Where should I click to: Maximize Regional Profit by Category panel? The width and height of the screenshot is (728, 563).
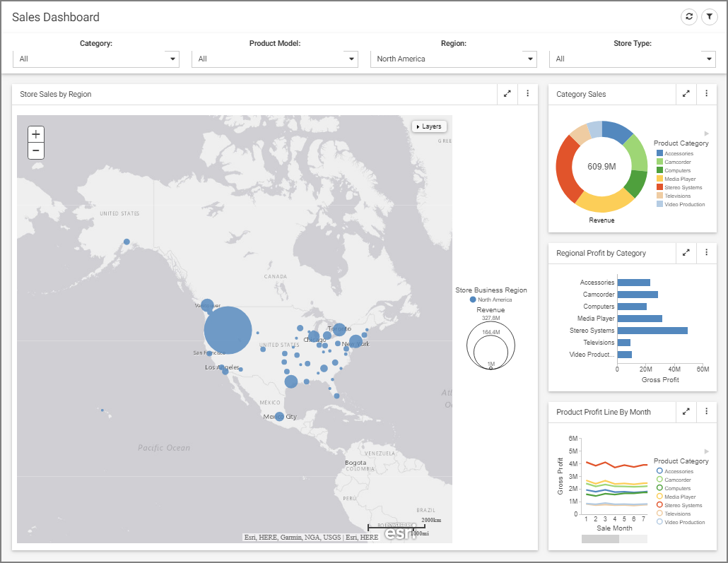(x=686, y=252)
